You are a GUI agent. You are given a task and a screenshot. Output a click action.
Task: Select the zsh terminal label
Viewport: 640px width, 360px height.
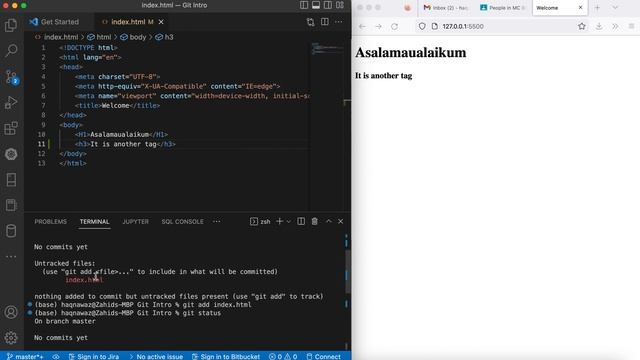pyautogui.click(x=260, y=221)
